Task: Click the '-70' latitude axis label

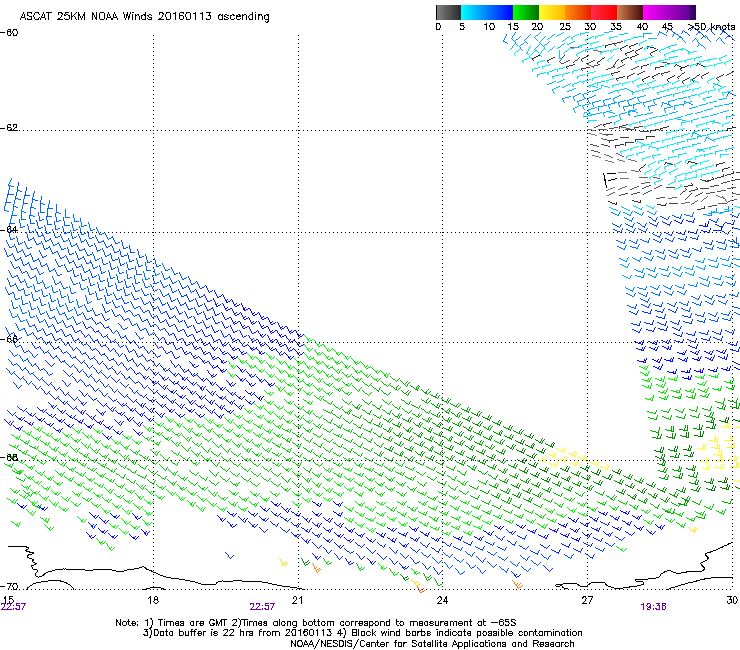Action: click(9, 586)
